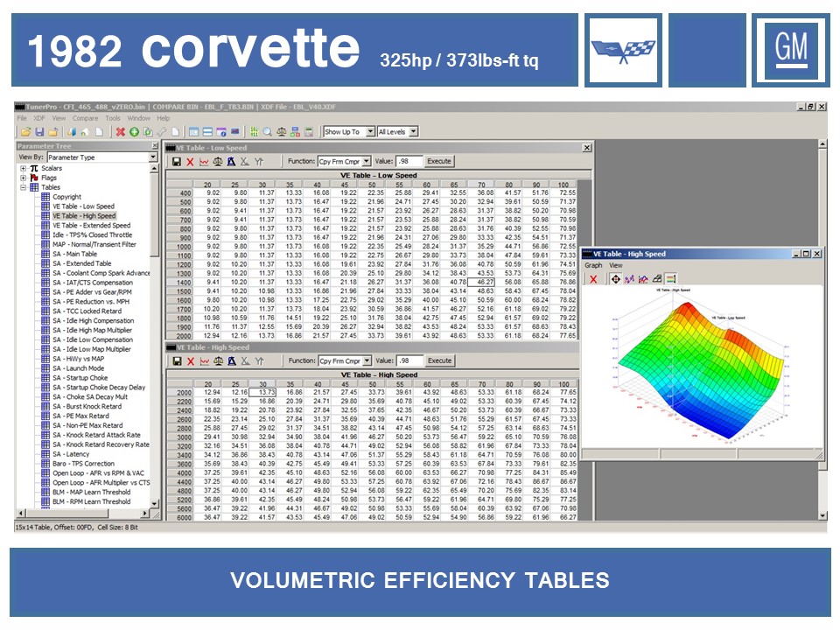Click the magnifying glass search icon

pyautogui.click(x=268, y=132)
